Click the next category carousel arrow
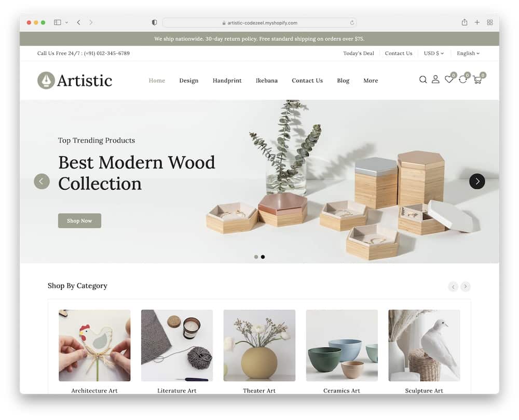The width and height of the screenshot is (519, 420). (x=466, y=286)
